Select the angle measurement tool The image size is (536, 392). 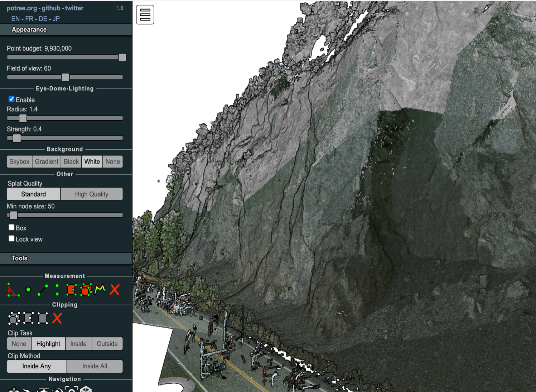[14, 290]
